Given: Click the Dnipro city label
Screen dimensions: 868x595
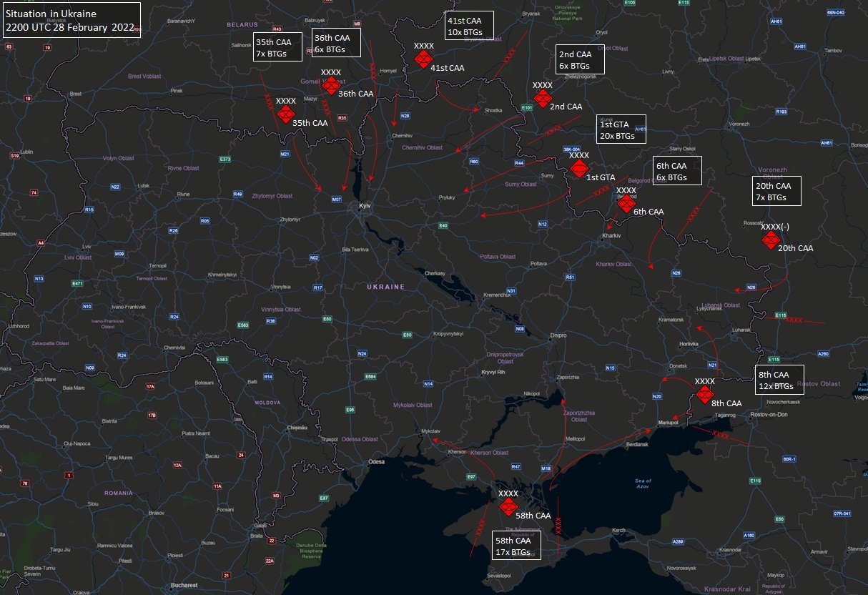Looking at the screenshot, I should tap(558, 335).
